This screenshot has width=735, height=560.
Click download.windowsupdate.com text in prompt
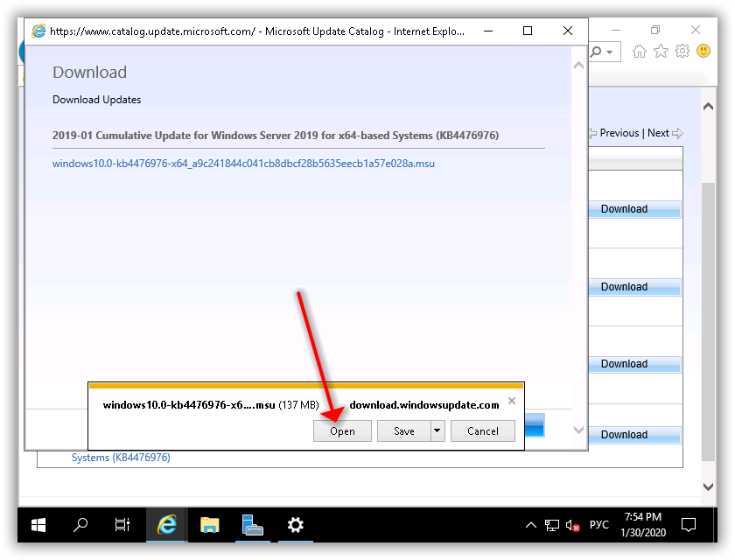pos(424,405)
